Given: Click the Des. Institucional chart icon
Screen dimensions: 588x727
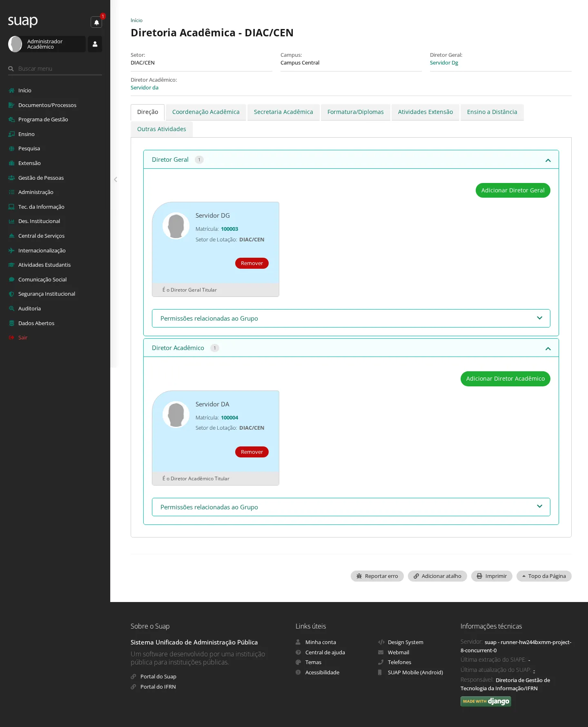Looking at the screenshot, I should click(x=11, y=221).
